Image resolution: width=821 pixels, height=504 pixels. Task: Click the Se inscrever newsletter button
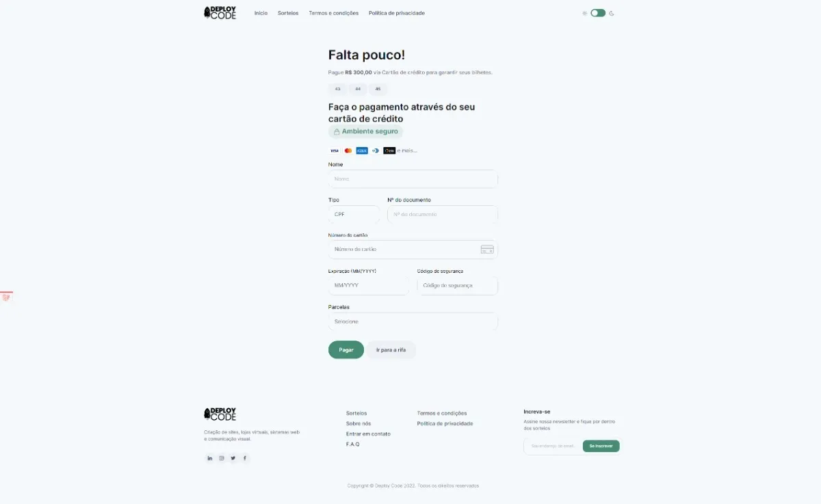click(601, 446)
